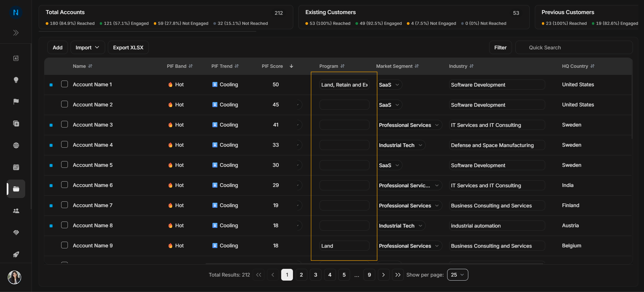Screen dimensions: 644x292
Task: Open Account Name 4 Industrial Tech dropdown
Action: [401, 145]
